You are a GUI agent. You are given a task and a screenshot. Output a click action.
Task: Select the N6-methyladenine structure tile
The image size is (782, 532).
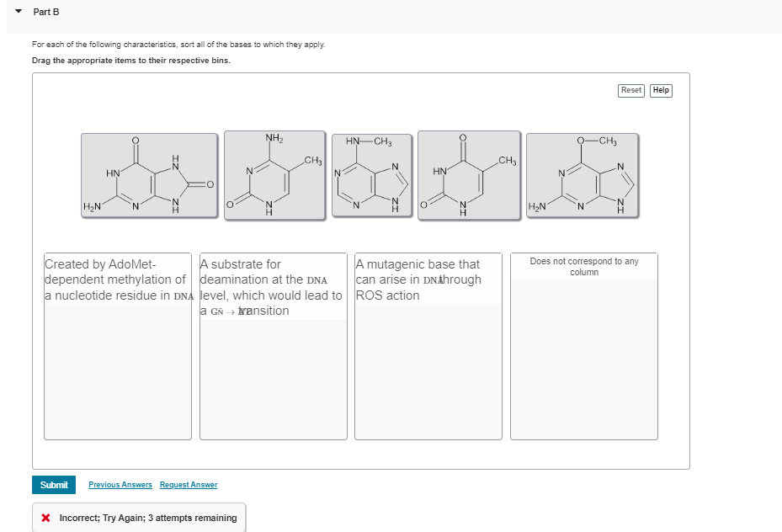372,175
